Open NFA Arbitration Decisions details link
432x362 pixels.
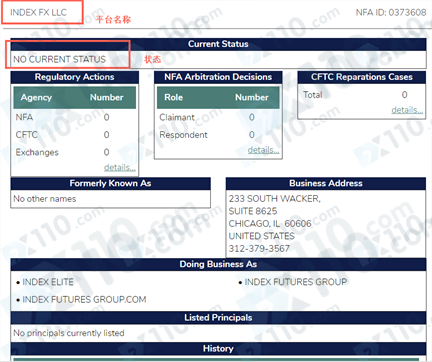point(263,150)
